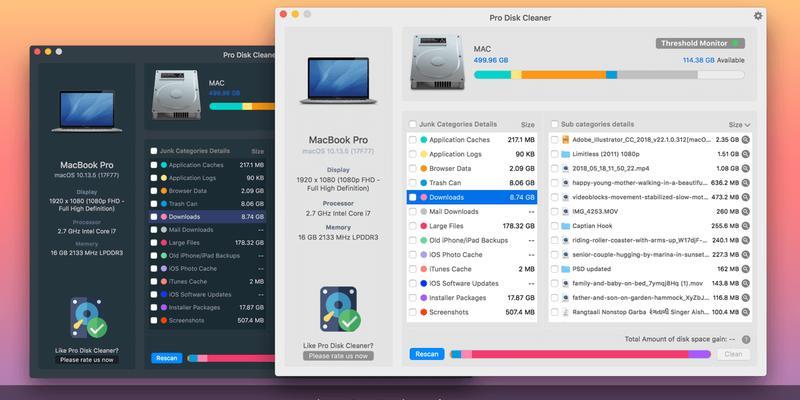Click app logo with checkmark in dark window
This screenshot has width=800, height=400.
pyautogui.click(x=88, y=318)
